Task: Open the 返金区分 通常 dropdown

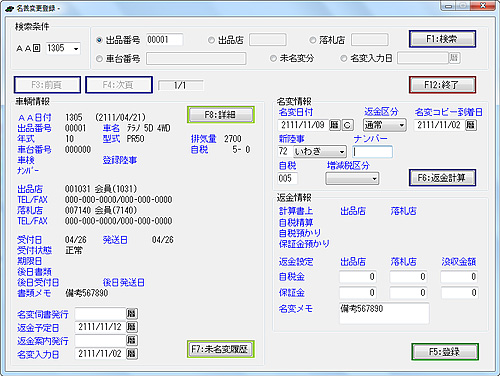Action: coord(384,125)
